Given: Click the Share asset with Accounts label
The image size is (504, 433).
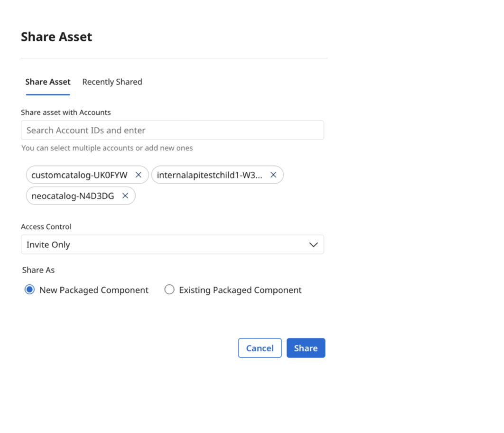Looking at the screenshot, I should pos(66,113).
